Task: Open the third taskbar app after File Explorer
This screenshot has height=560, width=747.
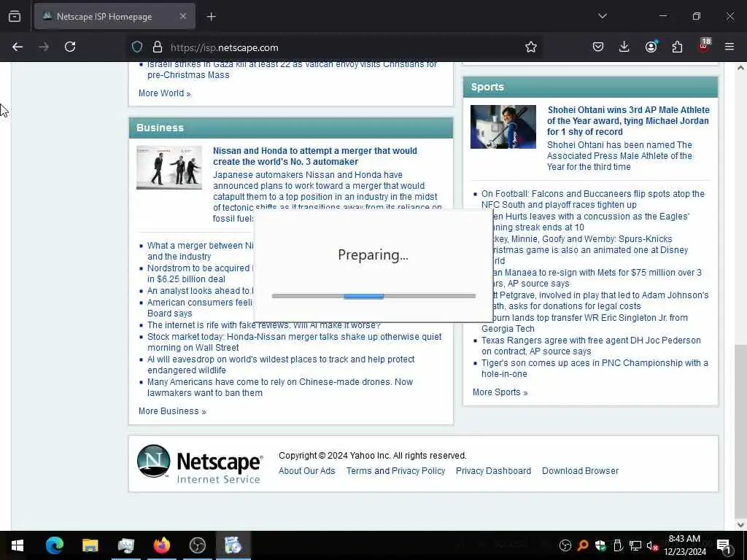Action: [197, 545]
